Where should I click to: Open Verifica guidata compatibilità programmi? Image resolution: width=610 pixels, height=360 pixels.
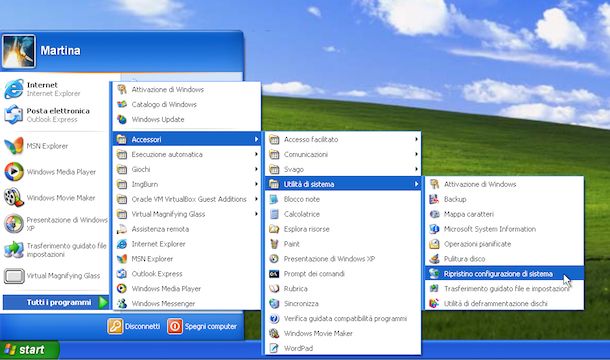343,319
